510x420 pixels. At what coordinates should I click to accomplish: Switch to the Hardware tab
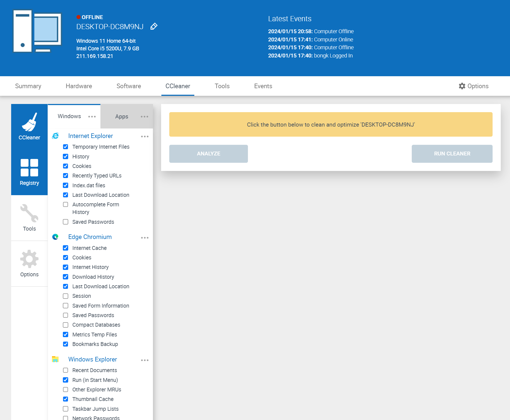[x=79, y=86]
